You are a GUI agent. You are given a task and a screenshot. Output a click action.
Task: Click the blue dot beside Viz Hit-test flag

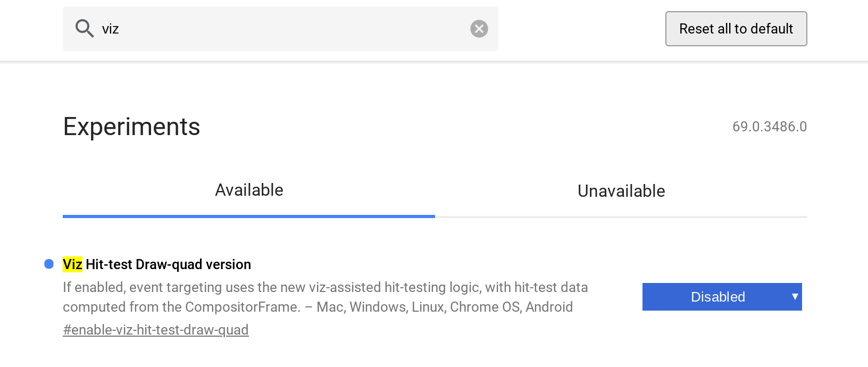coord(49,264)
